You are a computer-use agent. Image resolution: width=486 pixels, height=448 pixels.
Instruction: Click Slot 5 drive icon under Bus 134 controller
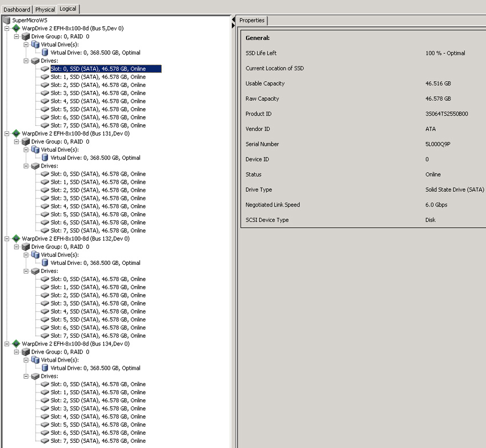tap(45, 425)
